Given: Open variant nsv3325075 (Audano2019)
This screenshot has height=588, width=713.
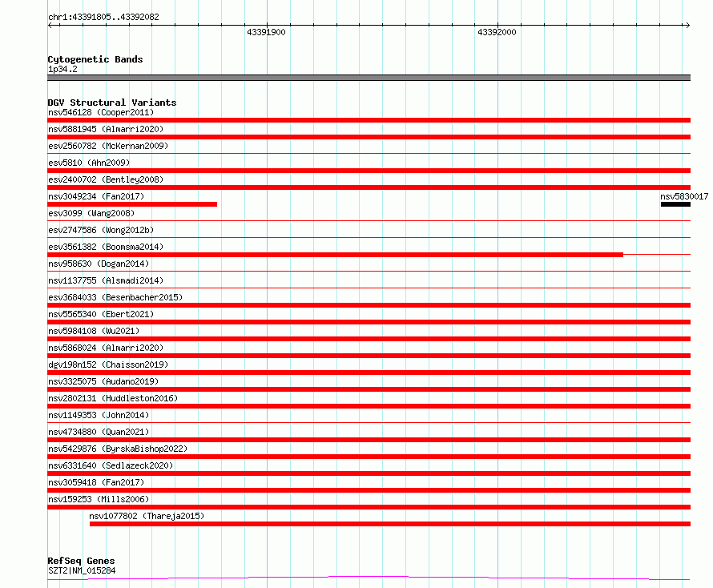Looking at the screenshot, I should pyautogui.click(x=103, y=381).
